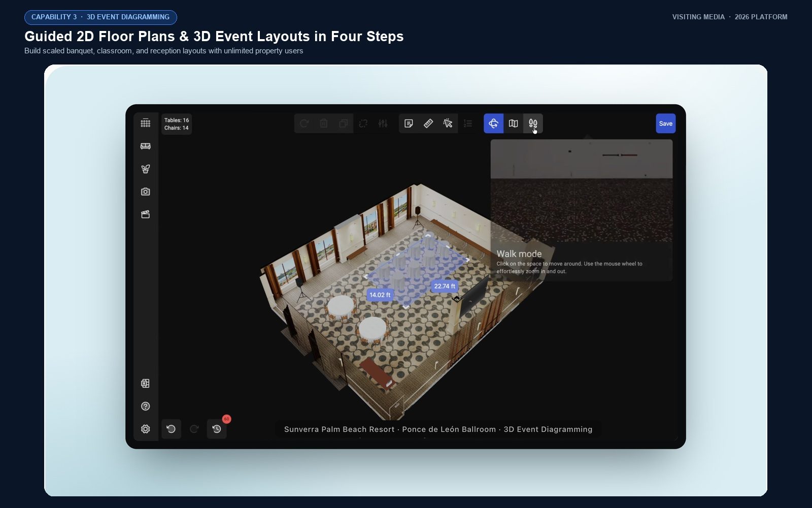Open the adjustment sliders icon
Viewport: 812px width, 508px height.
coord(383,123)
